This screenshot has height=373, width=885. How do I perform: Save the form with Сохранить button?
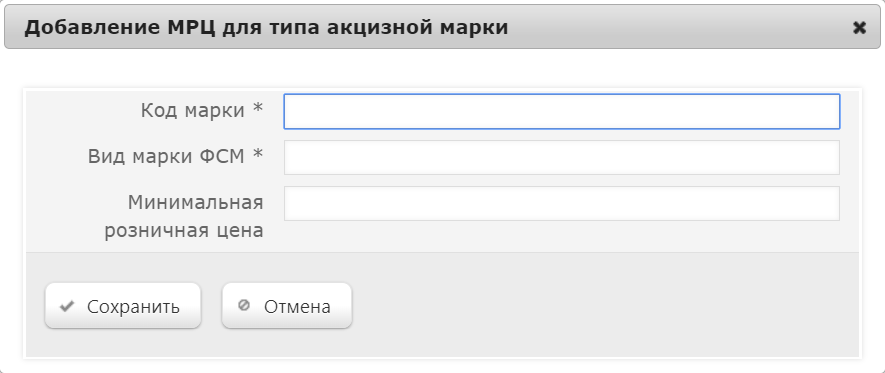[123, 305]
